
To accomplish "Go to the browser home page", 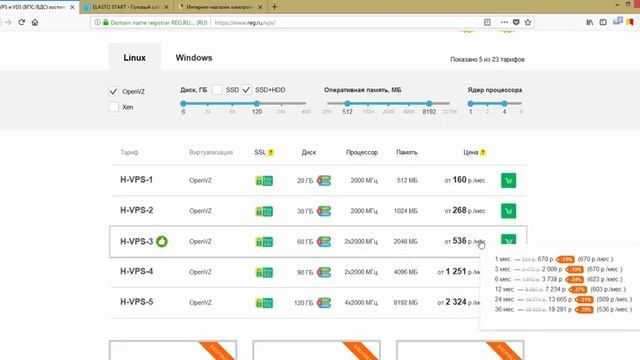I will 35,22.
